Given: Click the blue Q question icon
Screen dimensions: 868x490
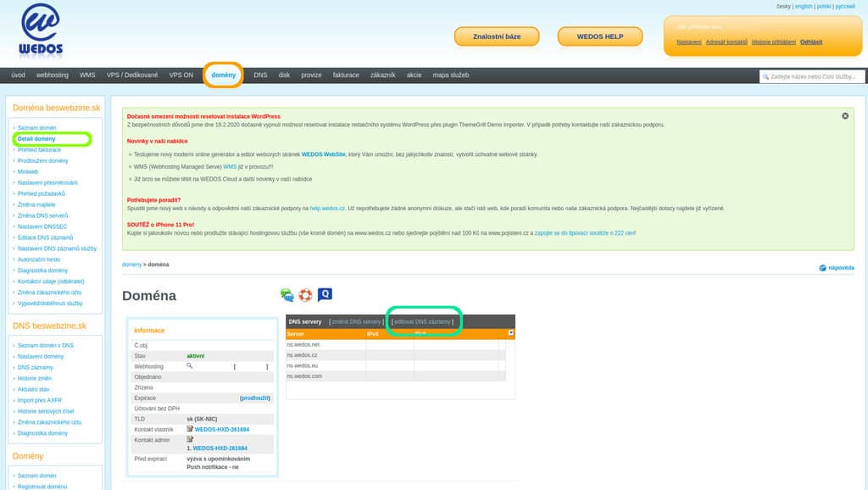Looking at the screenshot, I should pyautogui.click(x=325, y=295).
